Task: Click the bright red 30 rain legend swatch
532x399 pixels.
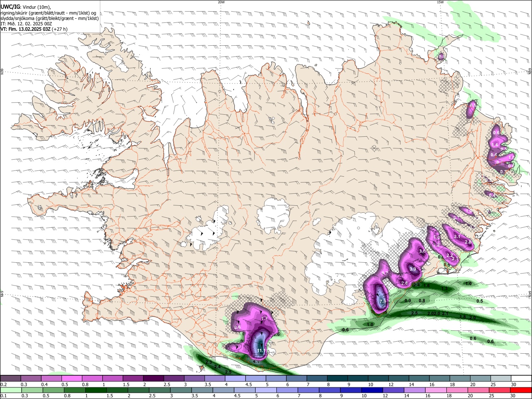Action: [521, 390]
